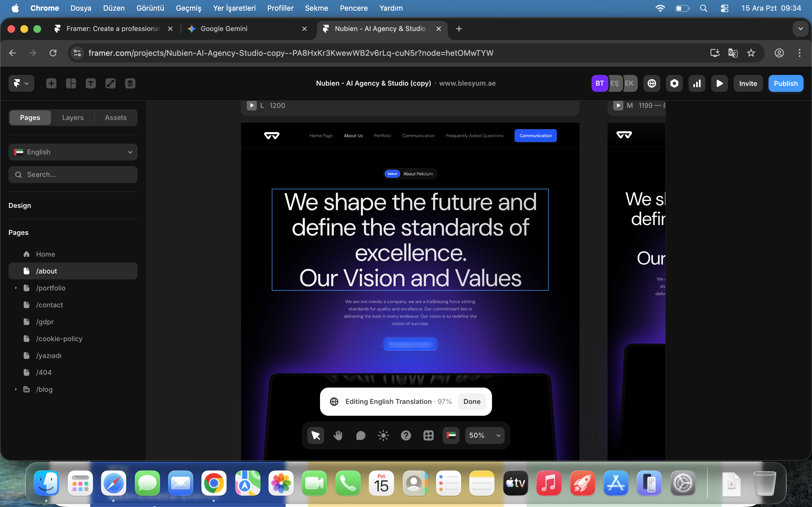Open the Yer İşaretleri menu
Image resolution: width=812 pixels, height=507 pixels.
click(234, 8)
